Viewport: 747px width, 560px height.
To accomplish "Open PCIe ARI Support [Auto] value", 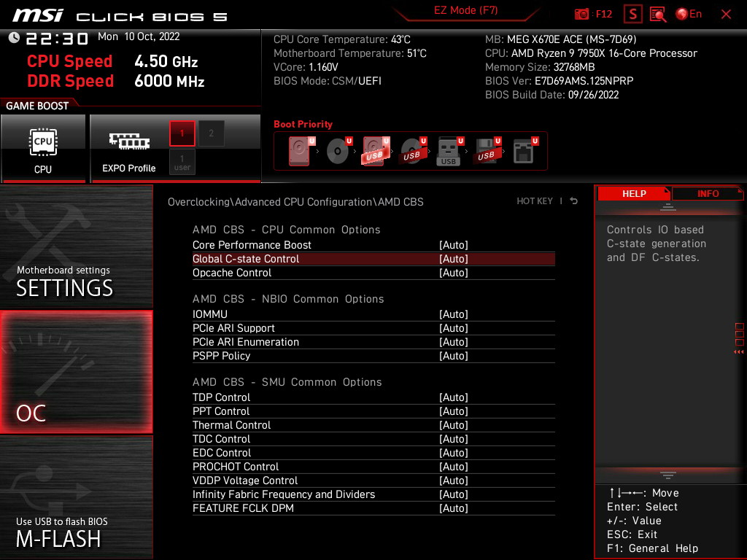I will coord(454,328).
